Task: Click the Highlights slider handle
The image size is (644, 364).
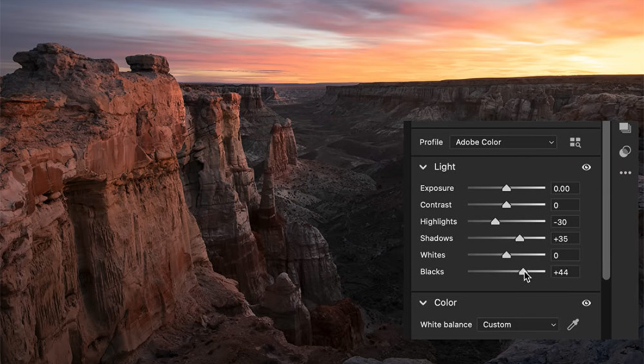Action: coord(496,222)
